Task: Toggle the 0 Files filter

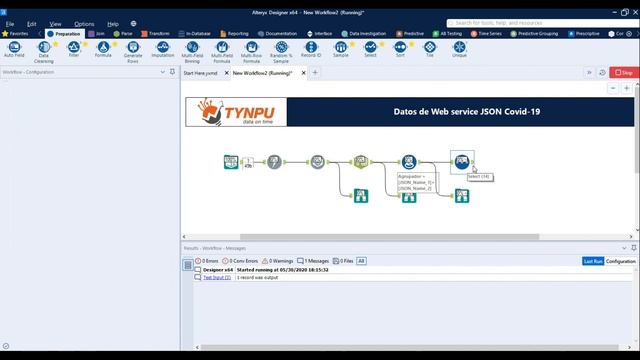Action: click(343, 261)
